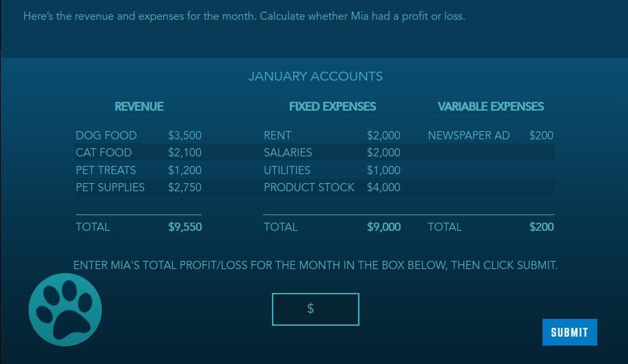Click the SUBMIT button
This screenshot has height=364, width=628.
(569, 332)
